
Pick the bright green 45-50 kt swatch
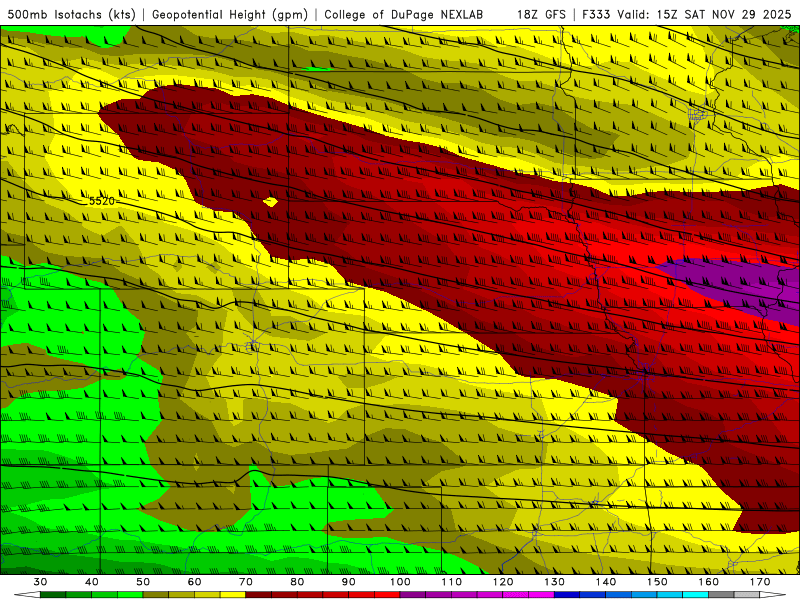click(130, 594)
